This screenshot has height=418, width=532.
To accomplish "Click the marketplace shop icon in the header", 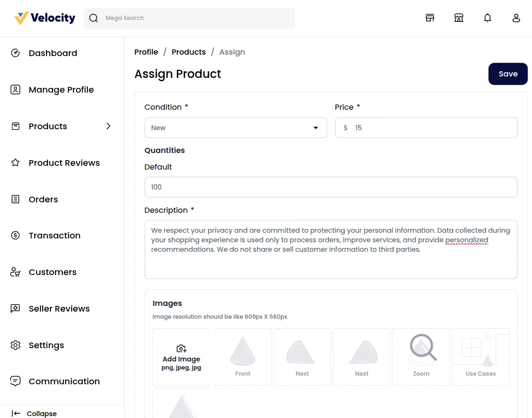I will [x=459, y=18].
